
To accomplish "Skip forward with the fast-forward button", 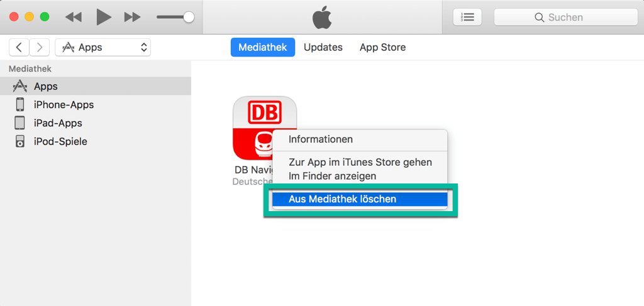I will point(132,17).
